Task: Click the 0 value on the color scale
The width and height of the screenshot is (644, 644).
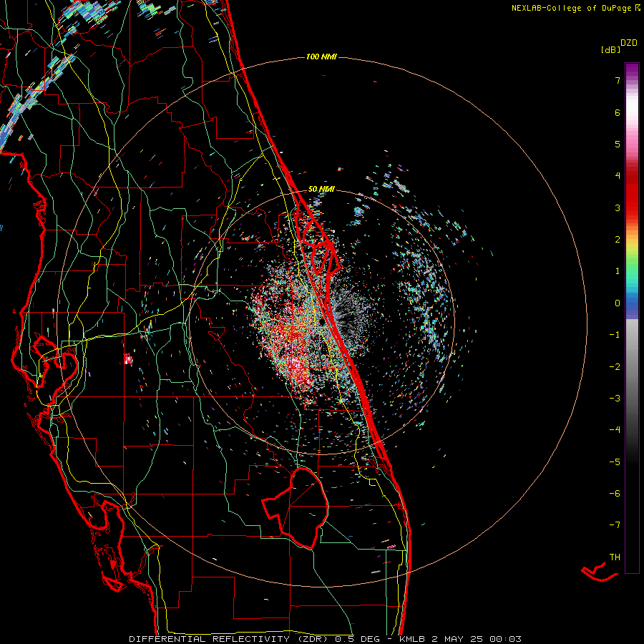Action: click(x=618, y=303)
